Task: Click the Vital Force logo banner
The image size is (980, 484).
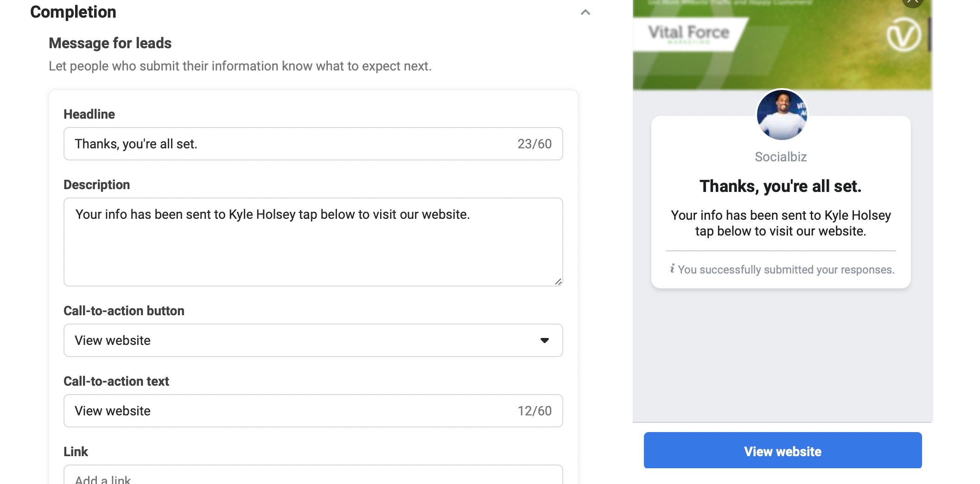Action: click(x=689, y=33)
